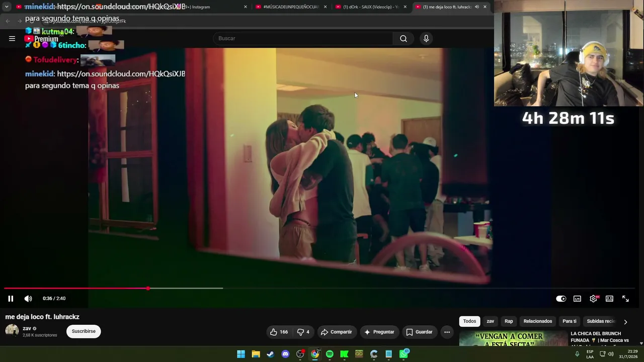Open File Explorer from the taskbar

click(256, 354)
